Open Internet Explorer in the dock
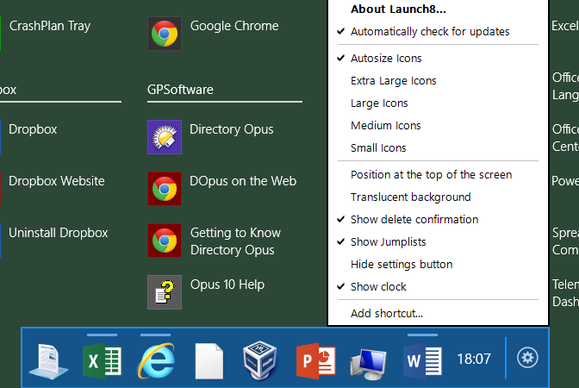Viewport: 579px width, 388px height. 156,361
